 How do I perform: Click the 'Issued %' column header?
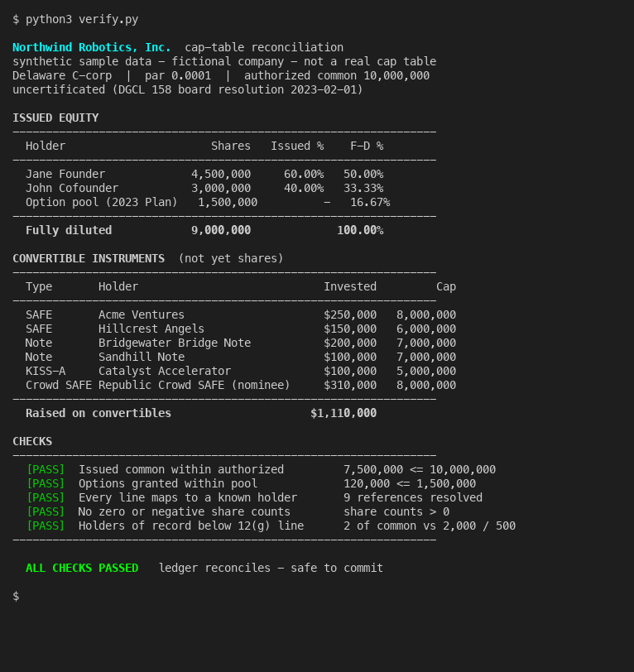point(297,146)
